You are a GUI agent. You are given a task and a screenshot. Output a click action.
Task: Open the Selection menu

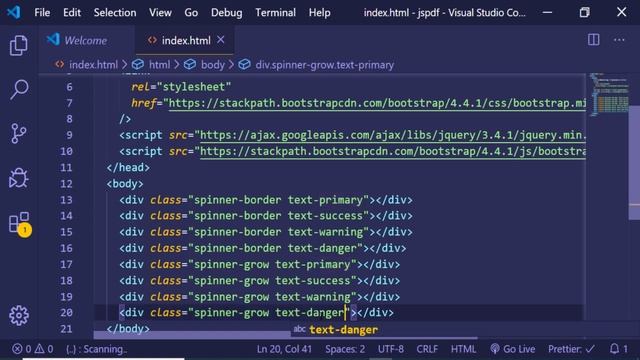115,13
